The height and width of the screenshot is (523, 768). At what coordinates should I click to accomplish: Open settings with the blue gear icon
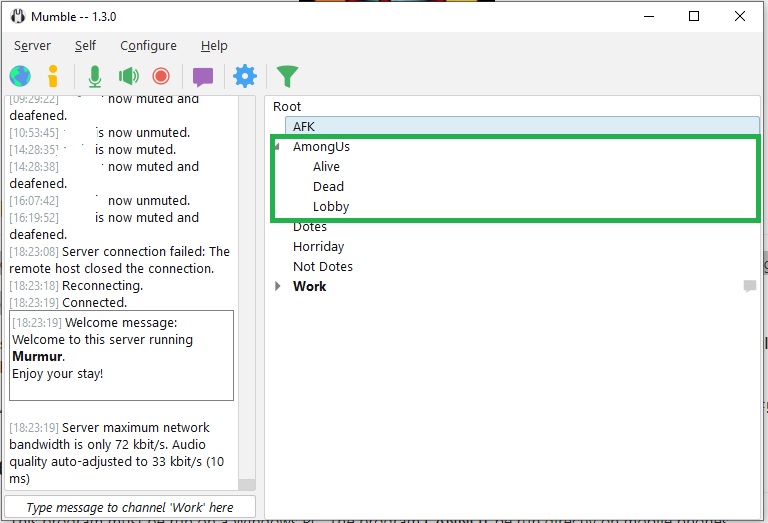(245, 76)
